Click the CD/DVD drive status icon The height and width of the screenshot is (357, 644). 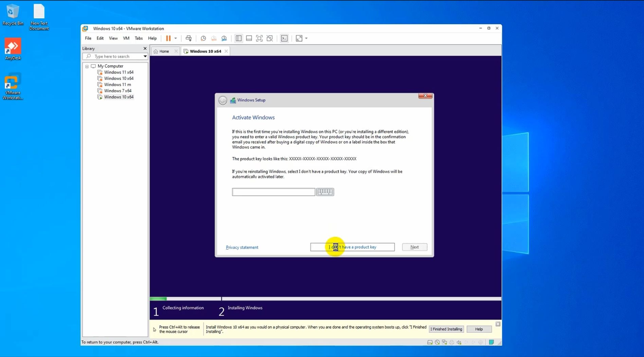437,342
